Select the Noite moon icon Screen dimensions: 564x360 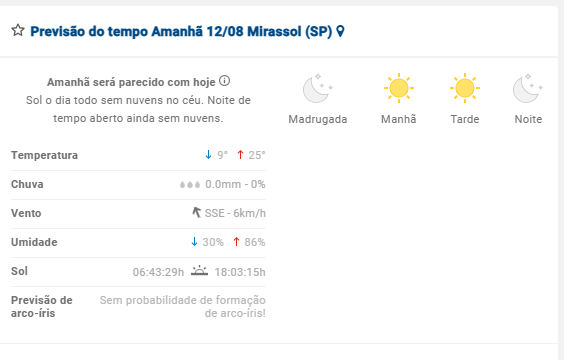pos(528,88)
